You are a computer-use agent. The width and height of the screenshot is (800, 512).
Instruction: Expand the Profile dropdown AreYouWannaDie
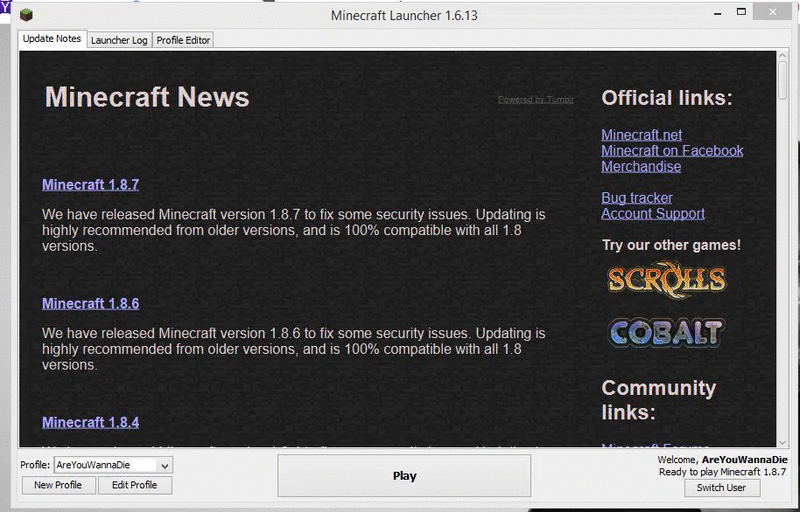[x=113, y=465]
